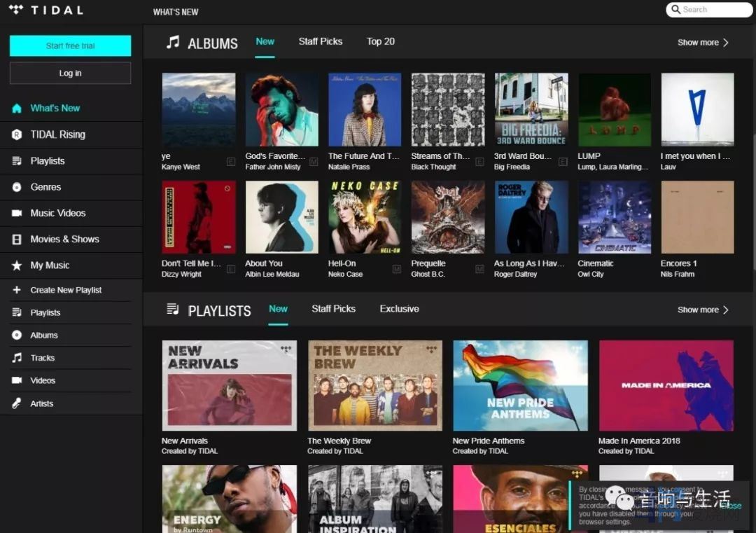Click the My Music star icon
Image resolution: width=756 pixels, height=533 pixels.
17,265
